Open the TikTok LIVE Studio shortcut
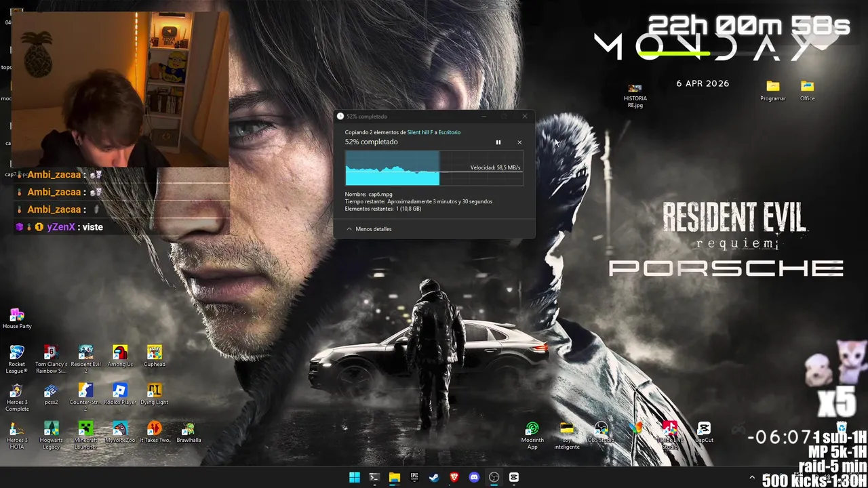Image resolution: width=868 pixels, height=488 pixels. tap(669, 436)
